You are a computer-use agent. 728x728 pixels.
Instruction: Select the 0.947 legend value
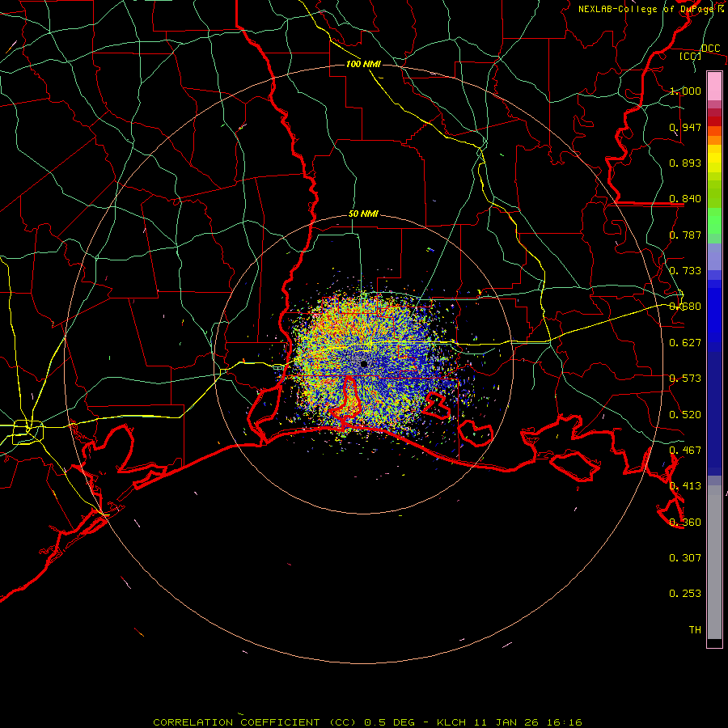(685, 127)
